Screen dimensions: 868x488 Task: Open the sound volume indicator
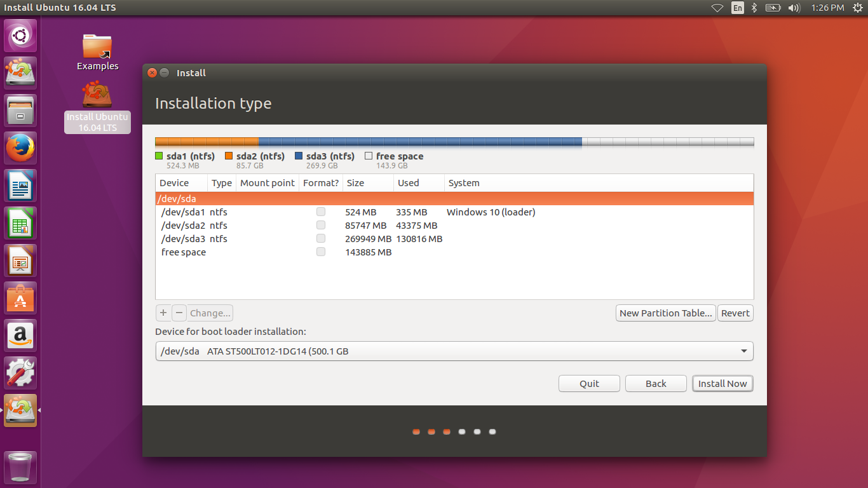pyautogui.click(x=794, y=8)
